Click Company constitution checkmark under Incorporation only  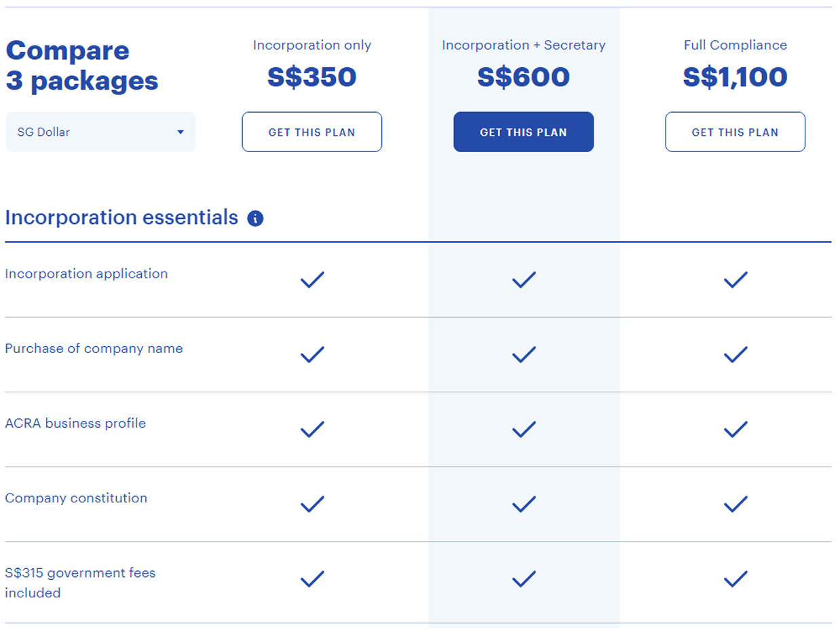coord(312,504)
